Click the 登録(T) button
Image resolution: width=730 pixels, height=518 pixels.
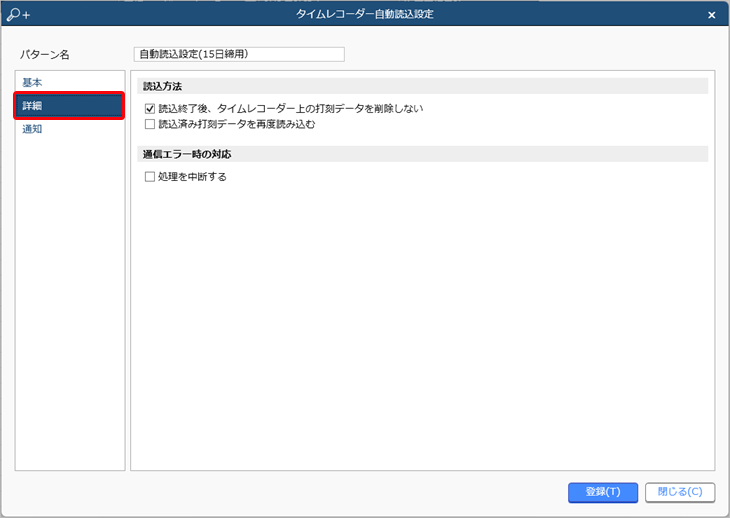(x=603, y=492)
